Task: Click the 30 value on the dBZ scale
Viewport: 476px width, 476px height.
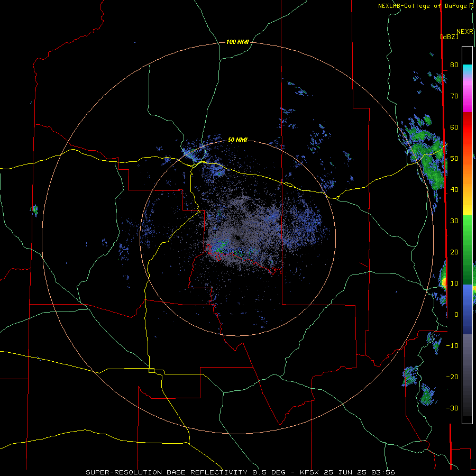Action: 454,221
